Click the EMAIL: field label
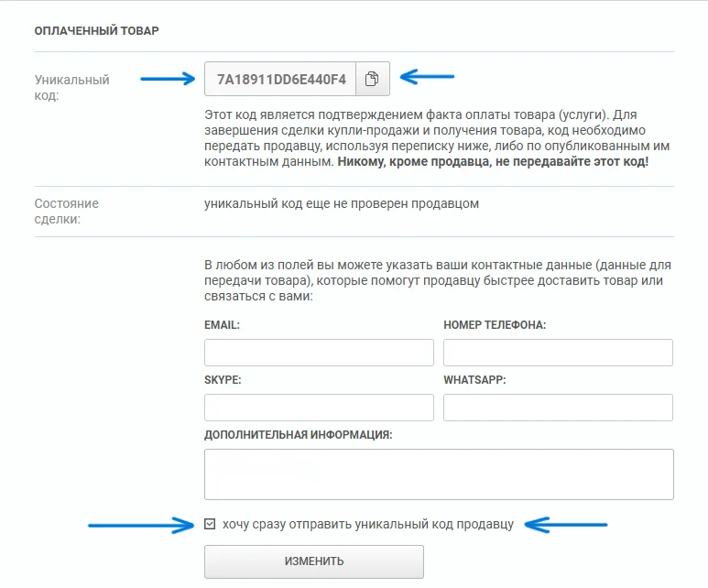This screenshot has width=708, height=588. tap(222, 325)
